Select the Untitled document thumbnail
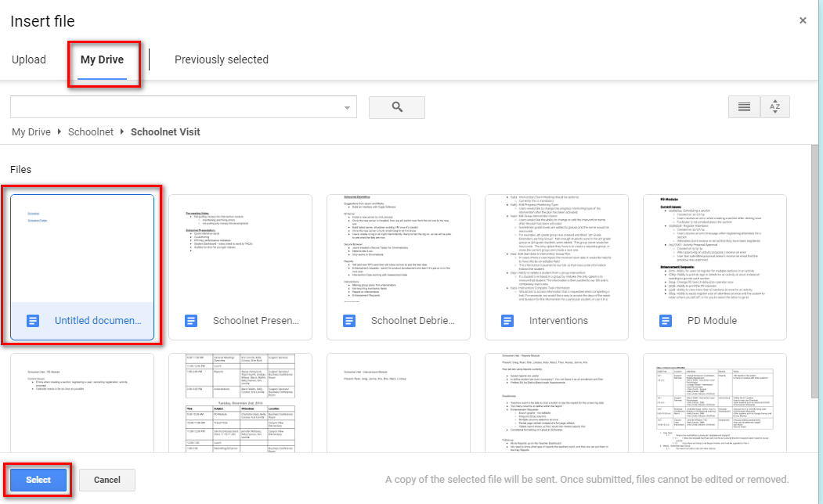823x504 pixels. [81, 250]
